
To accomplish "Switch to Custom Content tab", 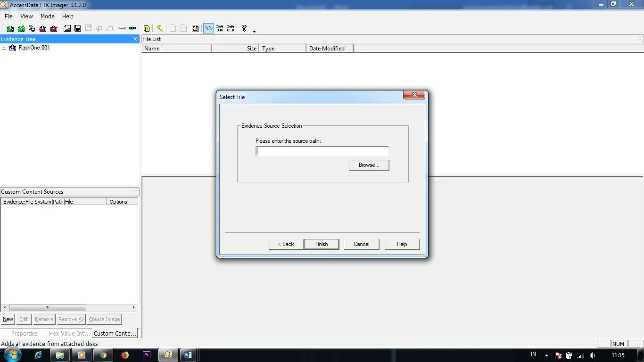I will coord(115,333).
